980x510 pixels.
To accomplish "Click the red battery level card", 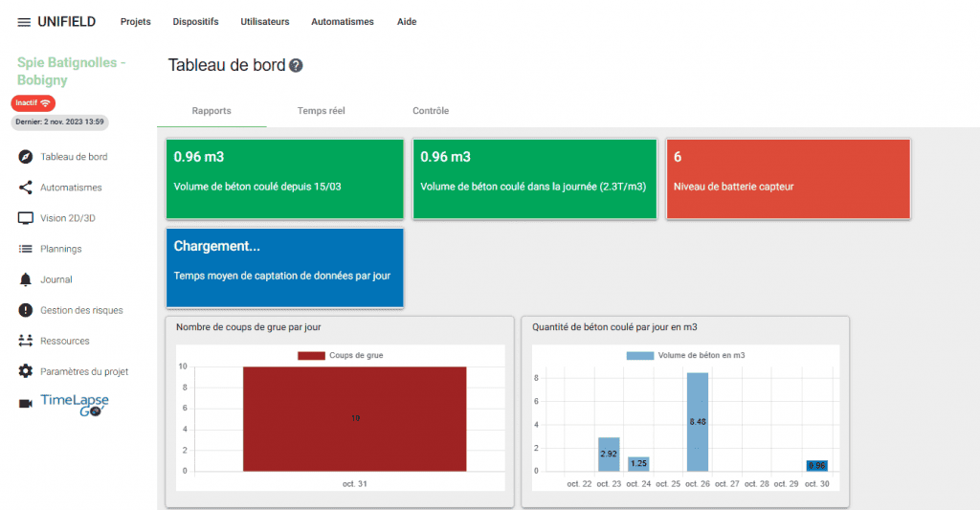I will [x=788, y=179].
